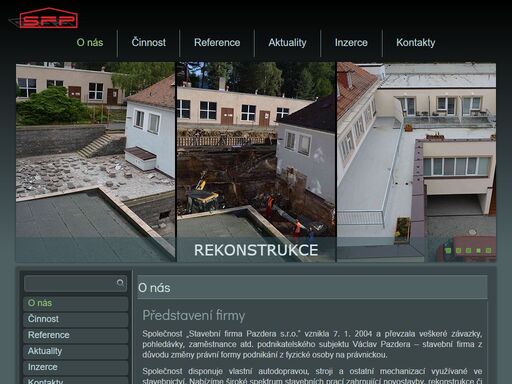The width and height of the screenshot is (512, 384).
Task: Open Kontakty in top navigation
Action: point(416,43)
